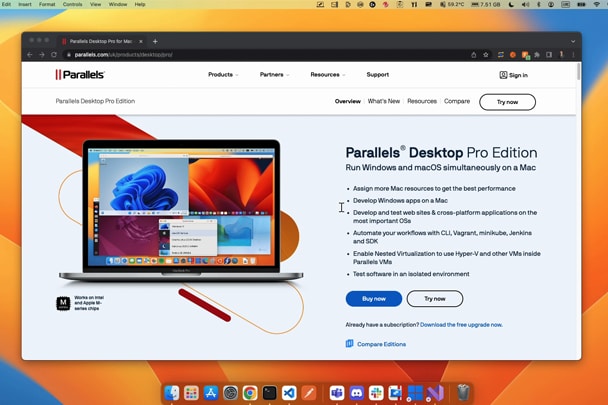The width and height of the screenshot is (608, 405).
Task: Open Terminal from the dock
Action: [x=269, y=393]
